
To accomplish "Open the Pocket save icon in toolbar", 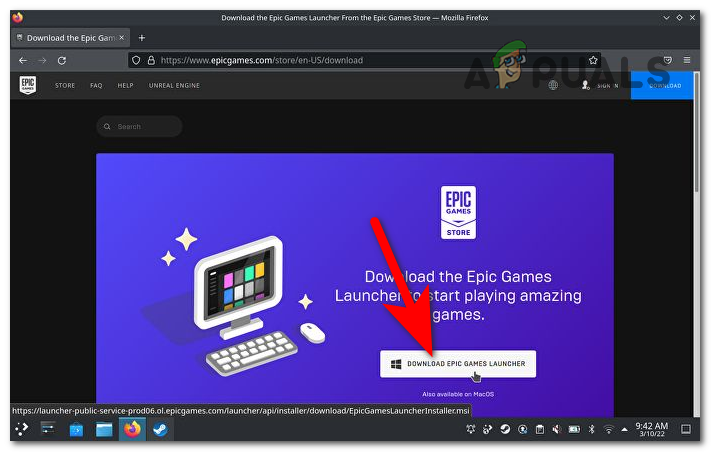I will pyautogui.click(x=667, y=60).
